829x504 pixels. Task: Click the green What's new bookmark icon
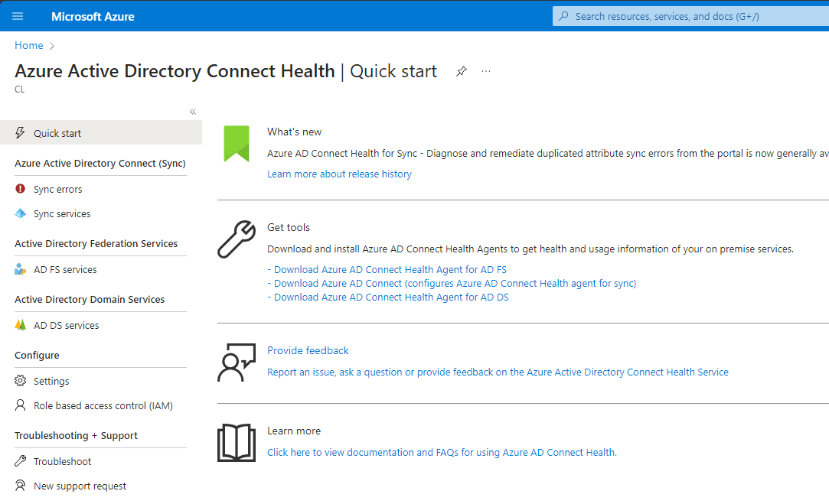[237, 144]
